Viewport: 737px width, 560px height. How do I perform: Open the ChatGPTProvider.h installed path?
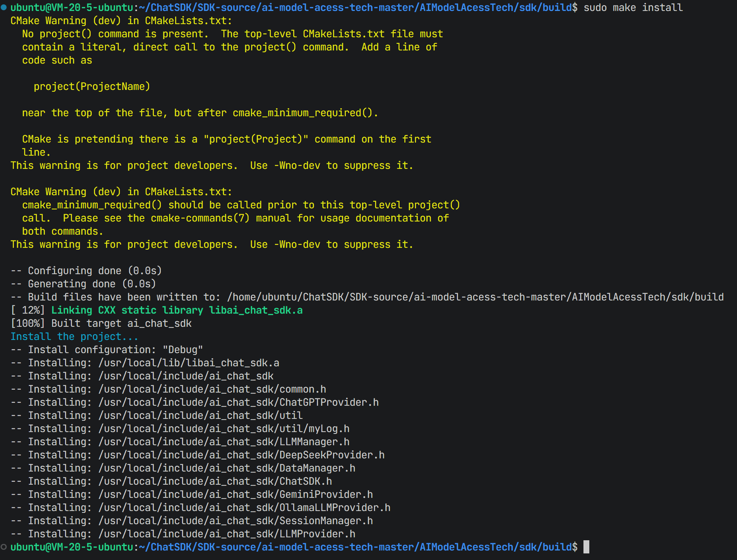pos(238,402)
